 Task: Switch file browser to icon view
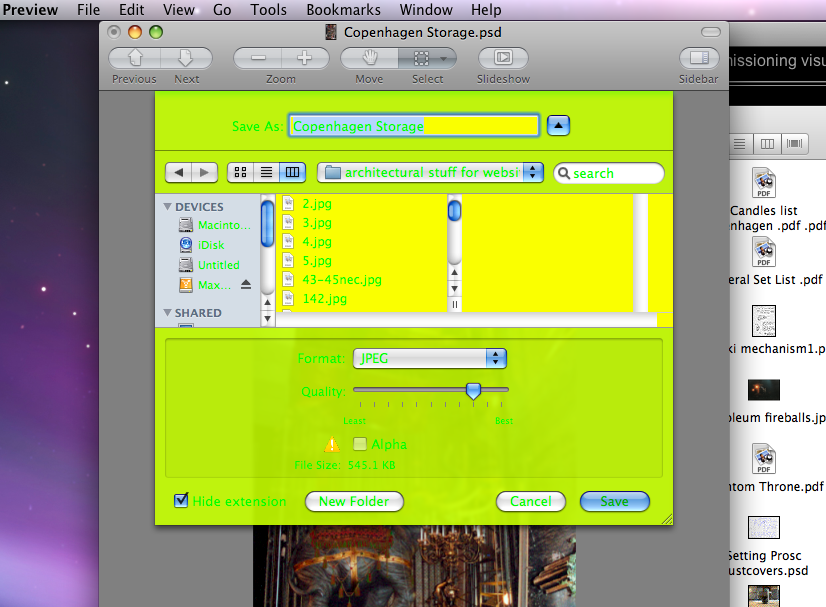pyautogui.click(x=240, y=172)
